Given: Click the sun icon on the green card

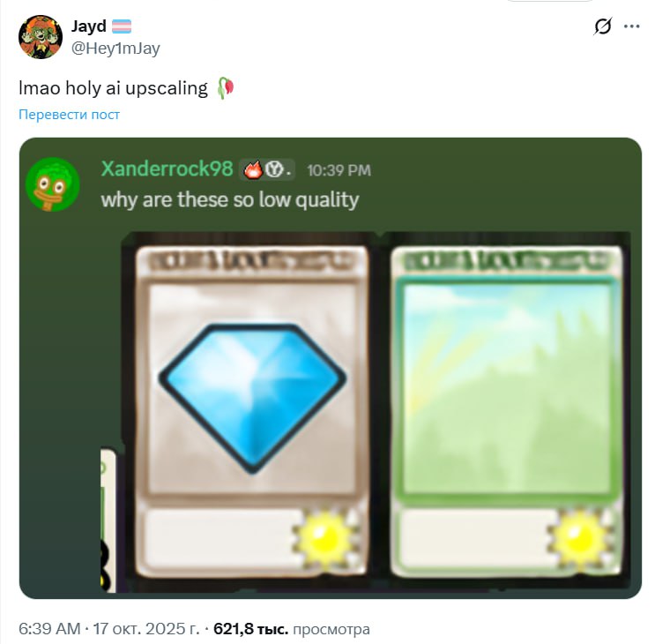Looking at the screenshot, I should [579, 537].
